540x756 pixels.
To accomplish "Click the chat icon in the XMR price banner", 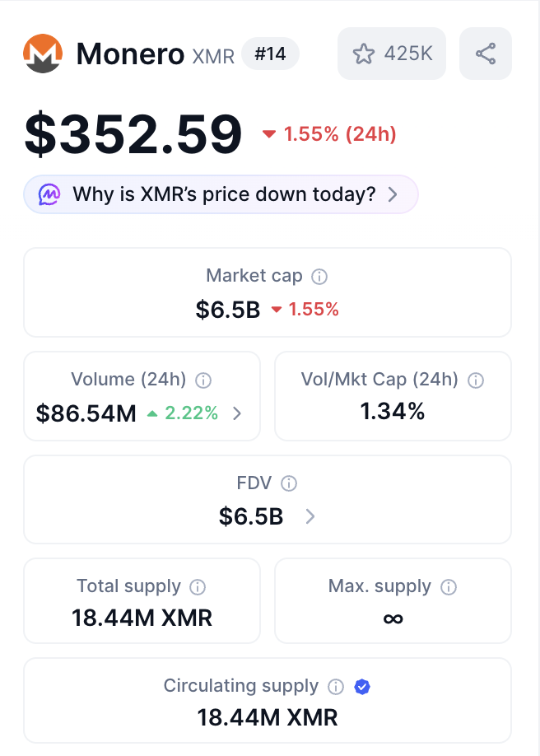I will (49, 194).
